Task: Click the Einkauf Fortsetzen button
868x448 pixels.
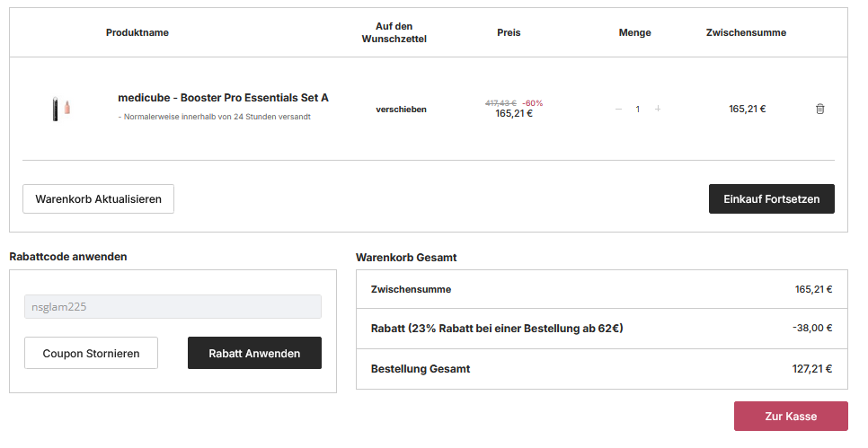Action: point(771,198)
